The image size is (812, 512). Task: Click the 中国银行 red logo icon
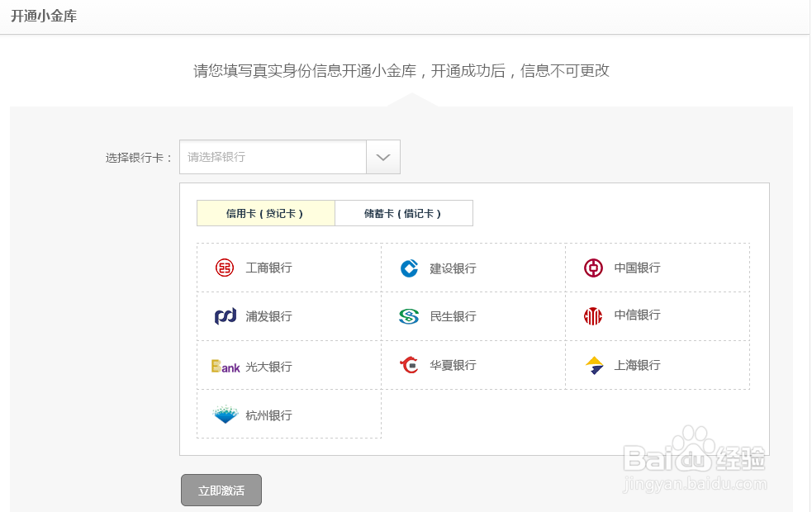(593, 268)
